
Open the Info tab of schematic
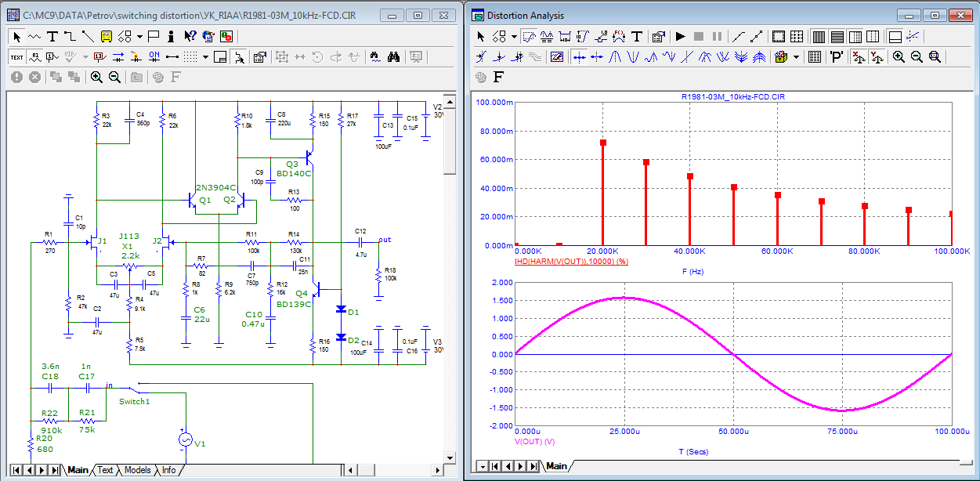pyautogui.click(x=168, y=470)
